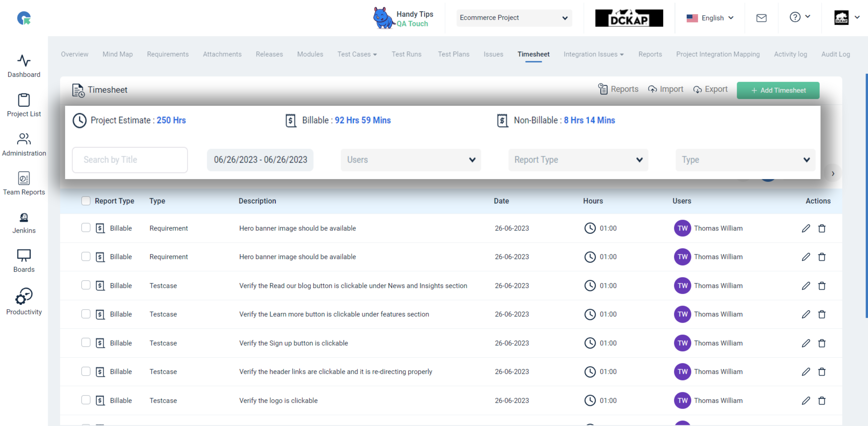Image resolution: width=868 pixels, height=426 pixels.
Task: Click the Import cloud icon
Action: (x=652, y=89)
